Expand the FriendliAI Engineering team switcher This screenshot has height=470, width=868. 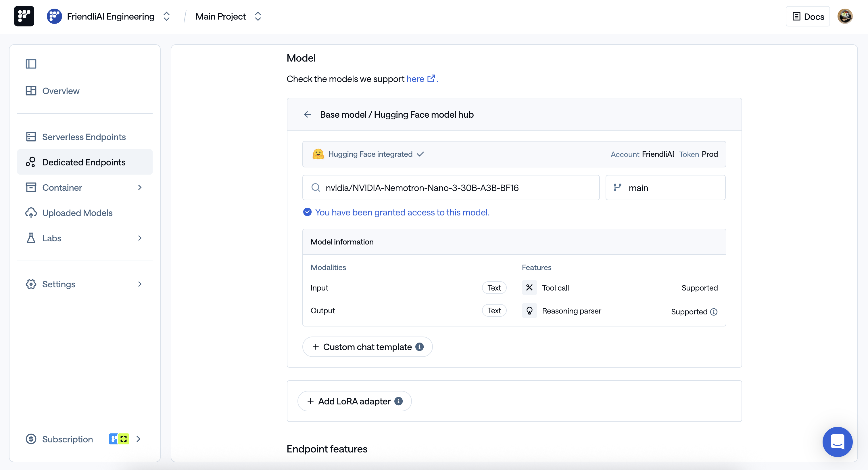click(166, 16)
